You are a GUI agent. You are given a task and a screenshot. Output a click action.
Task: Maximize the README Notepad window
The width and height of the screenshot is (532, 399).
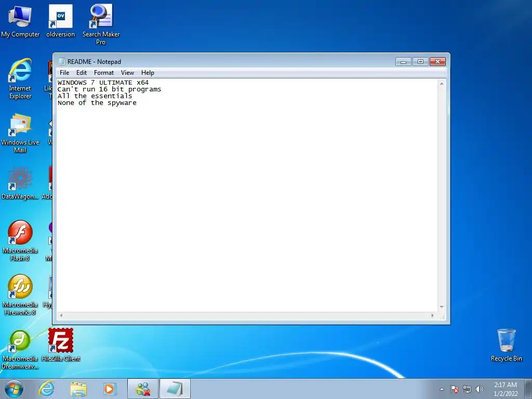420,62
